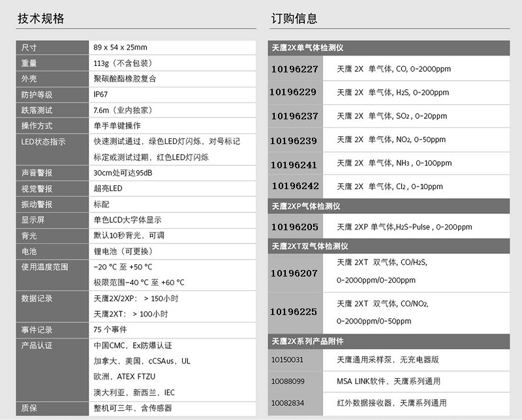This screenshot has width=522, height=420.
Task: Click the 显示屏 label
Action: click(33, 220)
